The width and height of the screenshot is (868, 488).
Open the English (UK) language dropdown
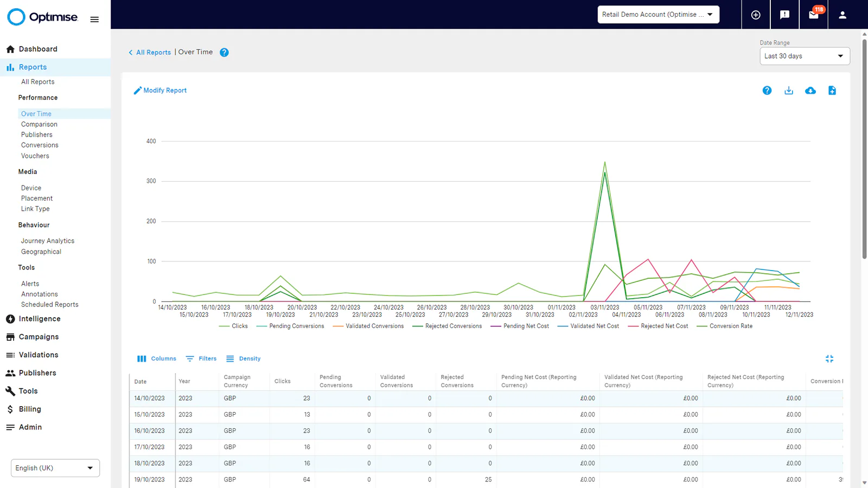(x=55, y=468)
